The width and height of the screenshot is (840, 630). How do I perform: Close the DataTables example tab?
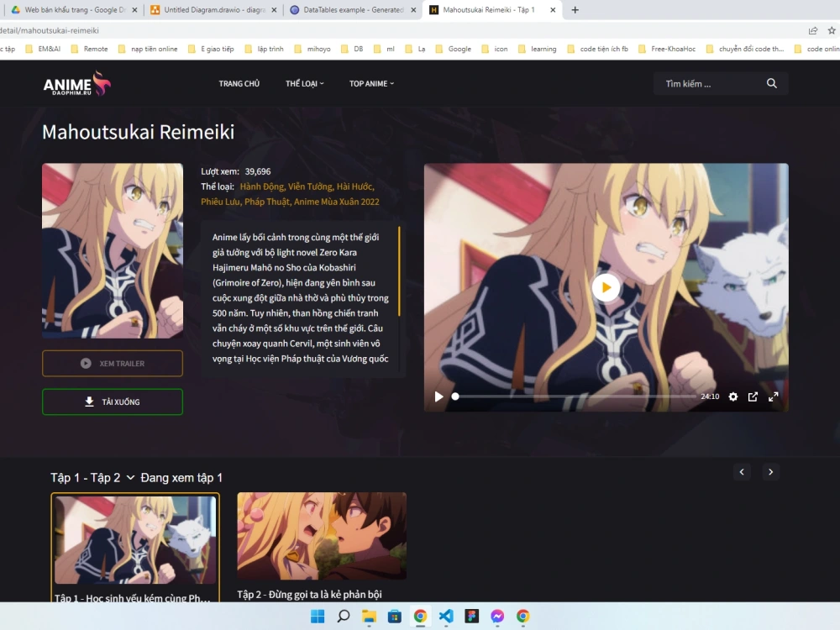pyautogui.click(x=413, y=9)
